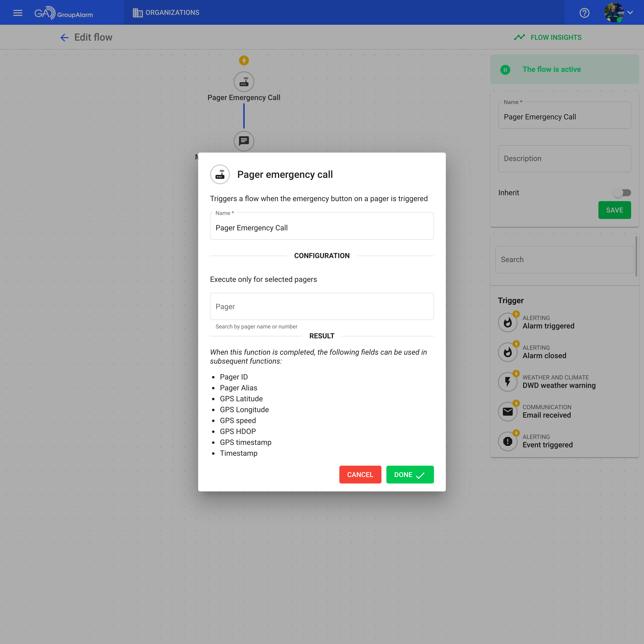
Task: Choose the Email received trigger icon
Action: coord(507,412)
